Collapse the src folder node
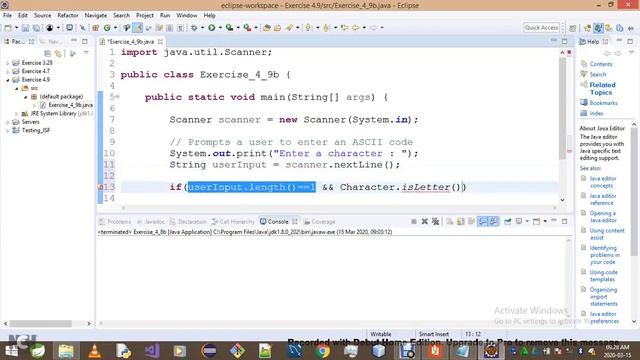The width and height of the screenshot is (640, 360). (17, 88)
